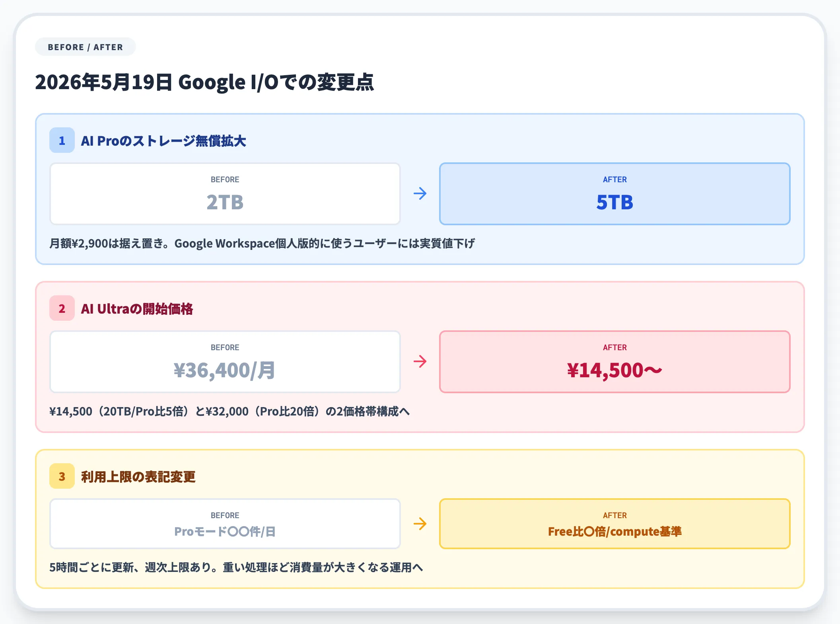The width and height of the screenshot is (840, 624).
Task: Click the BEFORE / AFTER pill label
Action: click(x=86, y=47)
